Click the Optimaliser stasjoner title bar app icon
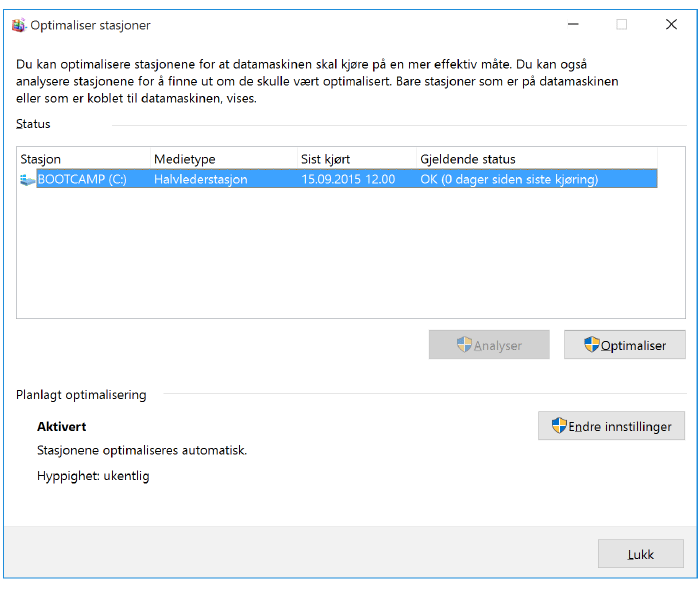 pyautogui.click(x=18, y=25)
